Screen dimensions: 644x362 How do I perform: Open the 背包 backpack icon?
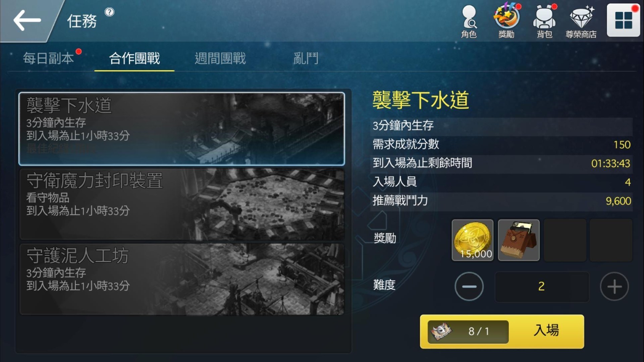click(x=544, y=21)
